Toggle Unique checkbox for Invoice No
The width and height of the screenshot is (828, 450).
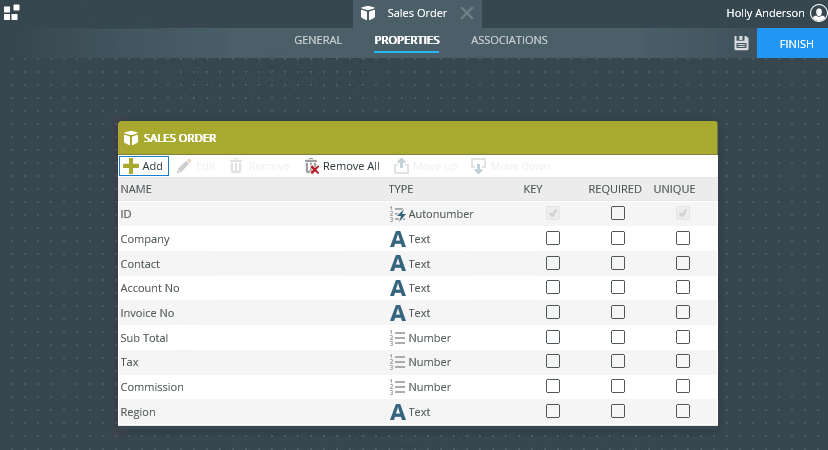[x=683, y=312]
